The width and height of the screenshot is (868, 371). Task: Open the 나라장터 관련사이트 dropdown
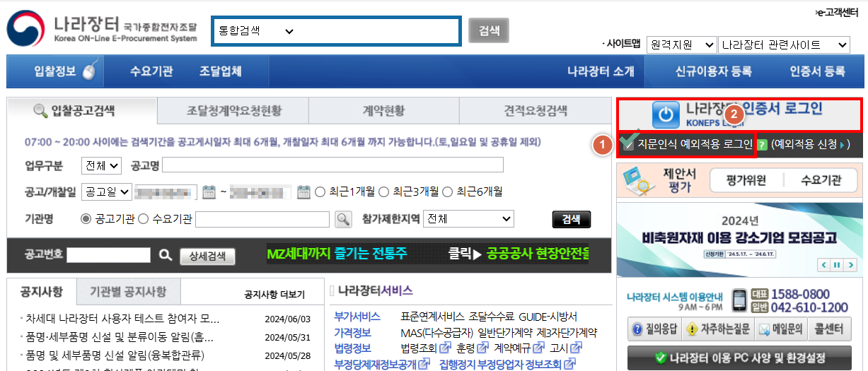point(784,45)
